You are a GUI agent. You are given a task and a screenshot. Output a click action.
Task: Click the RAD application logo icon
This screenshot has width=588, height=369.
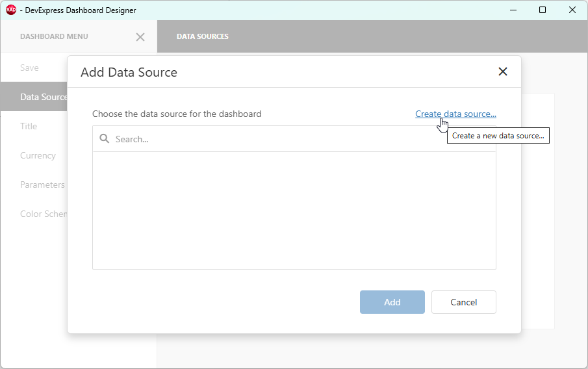coord(11,10)
